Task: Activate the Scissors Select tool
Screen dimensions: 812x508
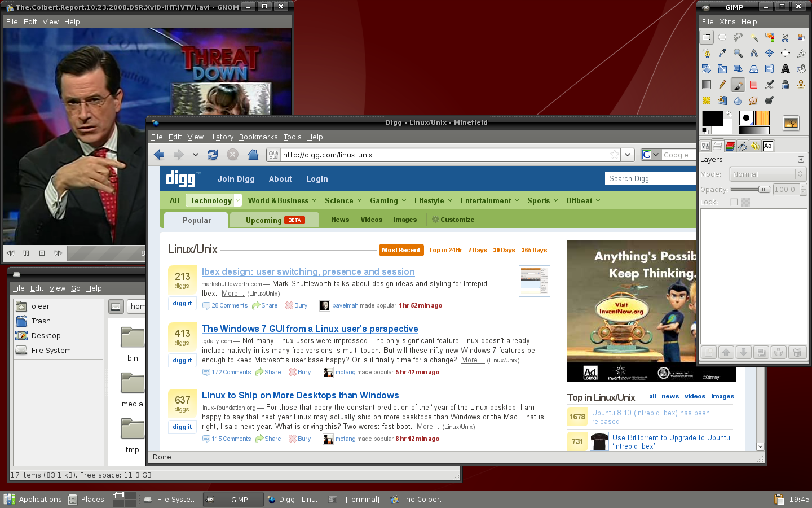Action: [x=785, y=37]
